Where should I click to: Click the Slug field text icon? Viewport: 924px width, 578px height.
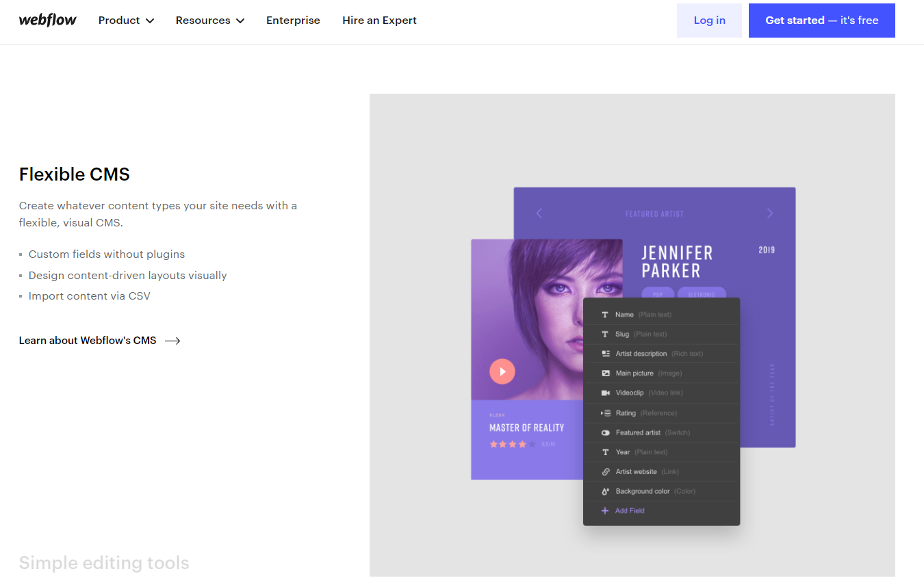(605, 334)
